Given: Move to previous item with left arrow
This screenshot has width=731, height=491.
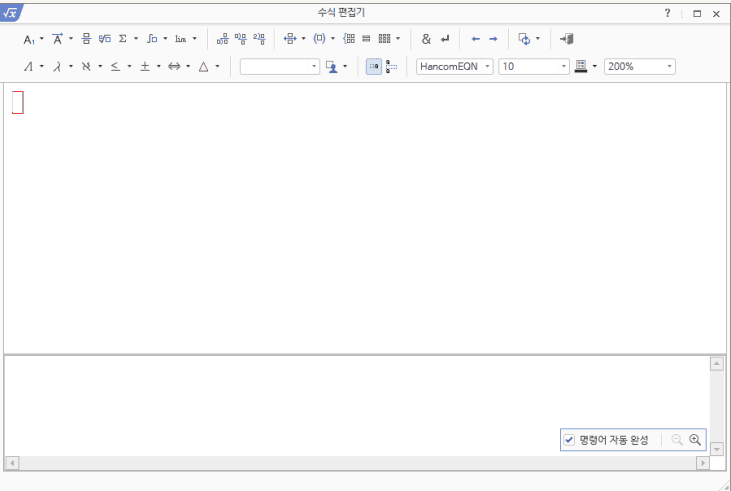Looking at the screenshot, I should [475, 39].
